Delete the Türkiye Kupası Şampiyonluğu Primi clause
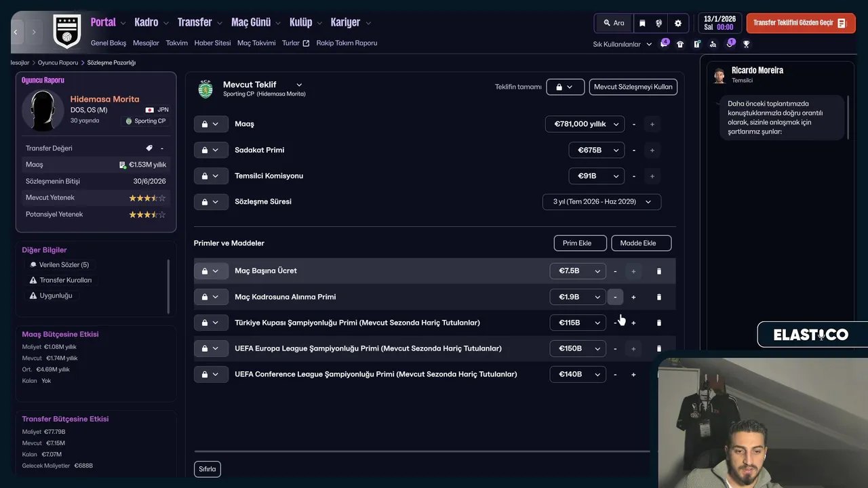The width and height of the screenshot is (868, 488). tap(658, 323)
